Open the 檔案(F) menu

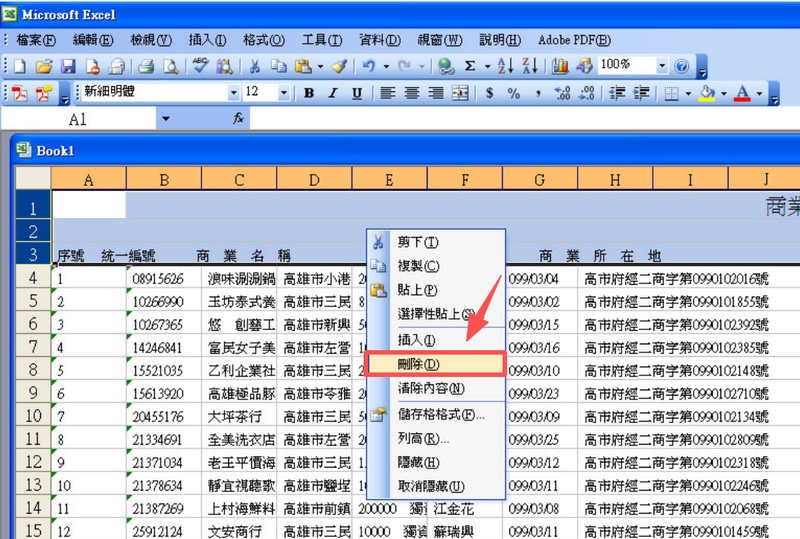[36, 40]
